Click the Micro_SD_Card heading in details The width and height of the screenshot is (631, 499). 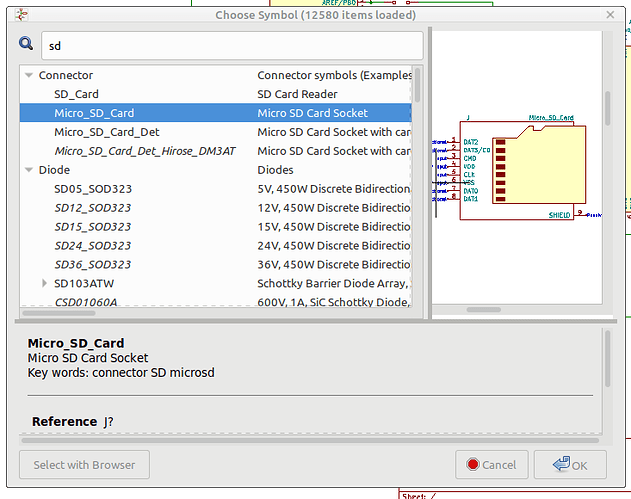point(76,343)
